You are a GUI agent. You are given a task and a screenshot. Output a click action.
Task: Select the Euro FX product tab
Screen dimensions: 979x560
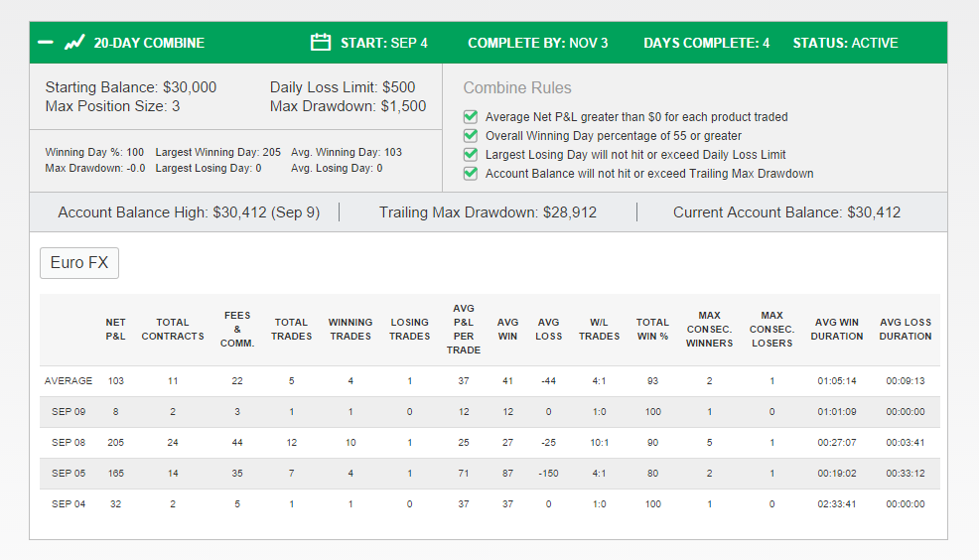tap(79, 263)
